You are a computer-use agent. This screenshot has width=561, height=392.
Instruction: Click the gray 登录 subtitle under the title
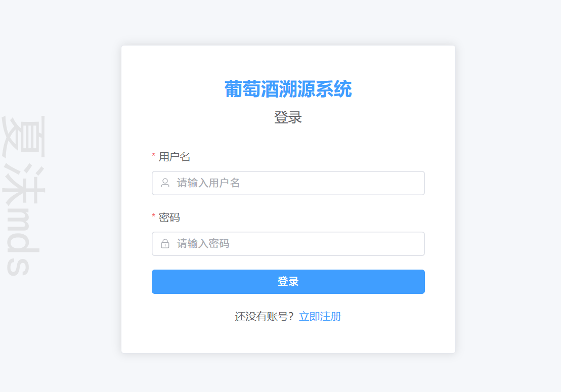[288, 117]
